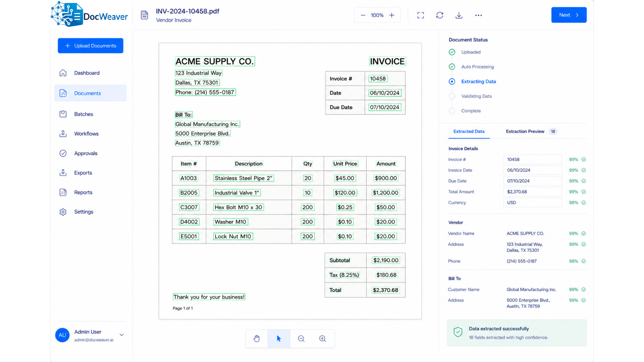Enter fullscreen document view
The height and width of the screenshot is (362, 644).
tap(421, 15)
